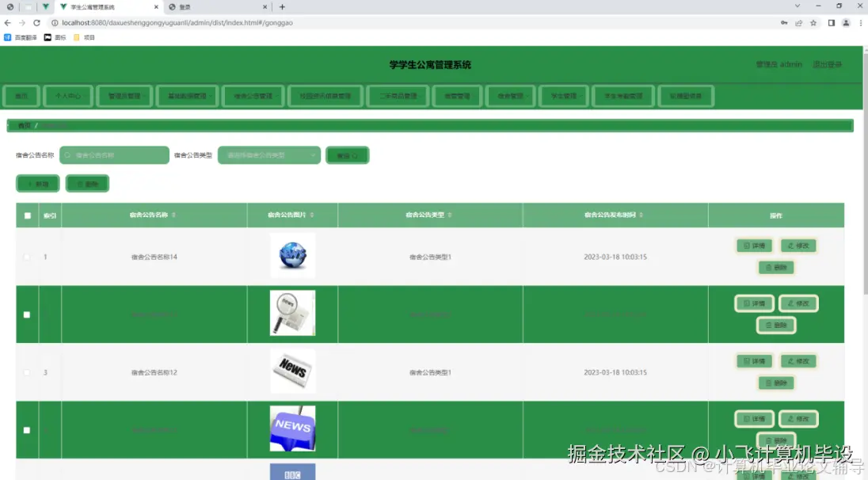Click 修改 for 宿舍公告名称12
This screenshot has width=868, height=480.
[x=798, y=361]
